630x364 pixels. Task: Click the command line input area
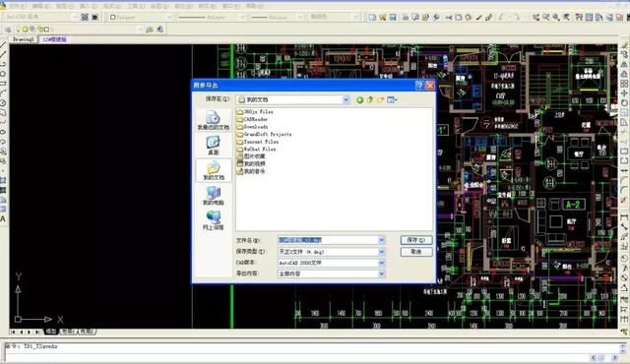pos(297,356)
